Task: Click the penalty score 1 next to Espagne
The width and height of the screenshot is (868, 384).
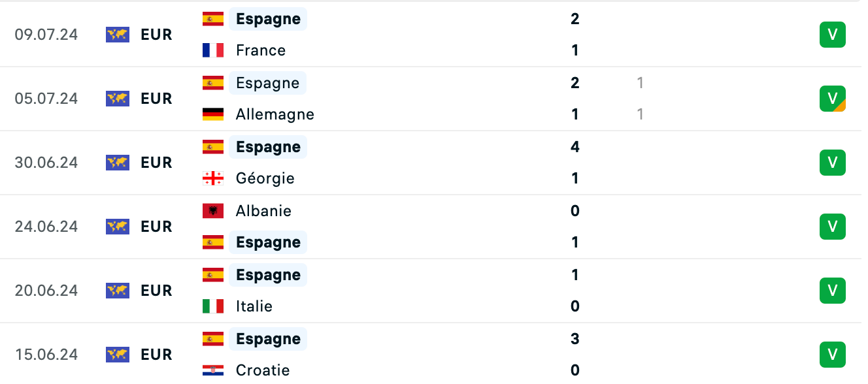Action: click(x=641, y=83)
